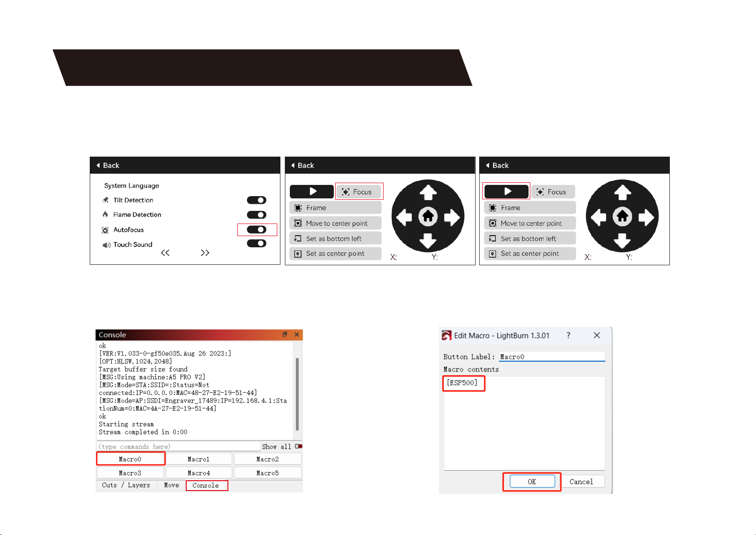Click home icon in middle panel jog wheel
The image size is (756, 535).
(428, 217)
